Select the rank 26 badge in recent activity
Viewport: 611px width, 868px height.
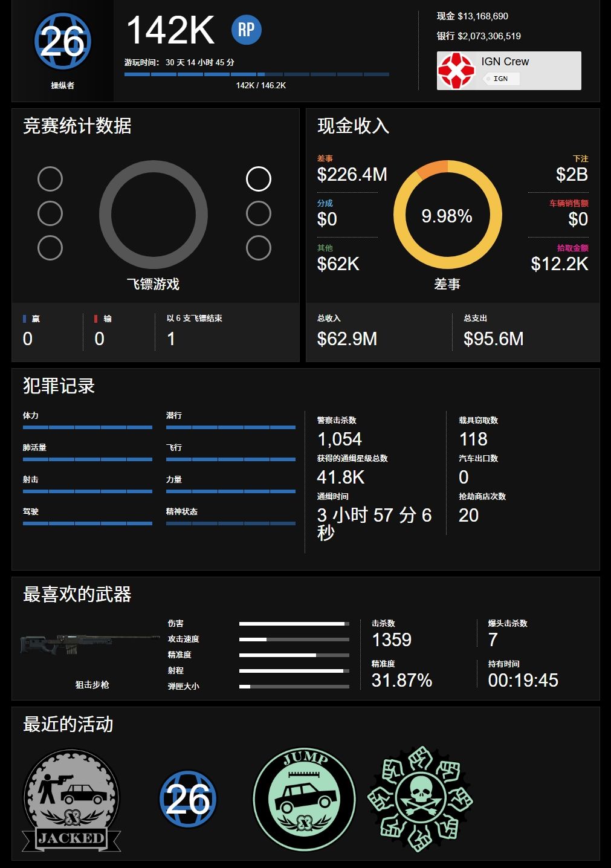click(188, 798)
